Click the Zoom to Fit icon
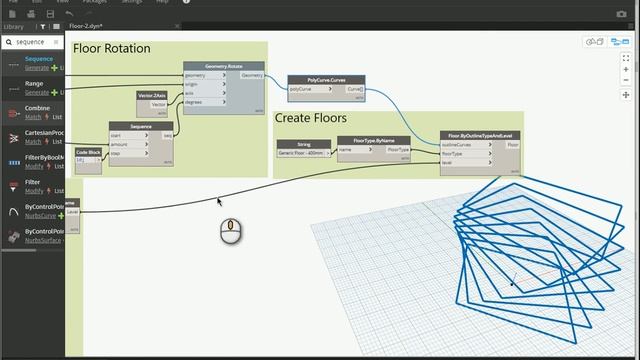The width and height of the screenshot is (640, 360). (x=626, y=58)
